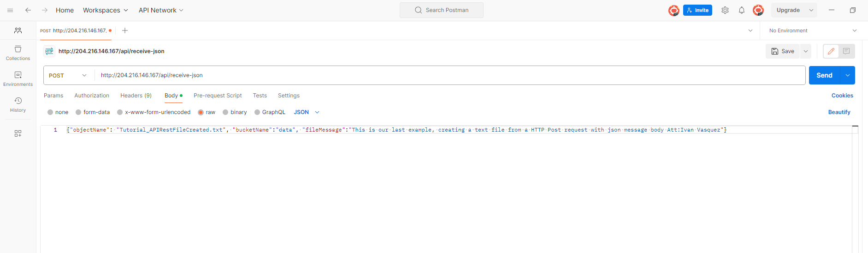Click inside the JSON body editor line
Viewport: 868px width, 253px height.
coord(396,130)
